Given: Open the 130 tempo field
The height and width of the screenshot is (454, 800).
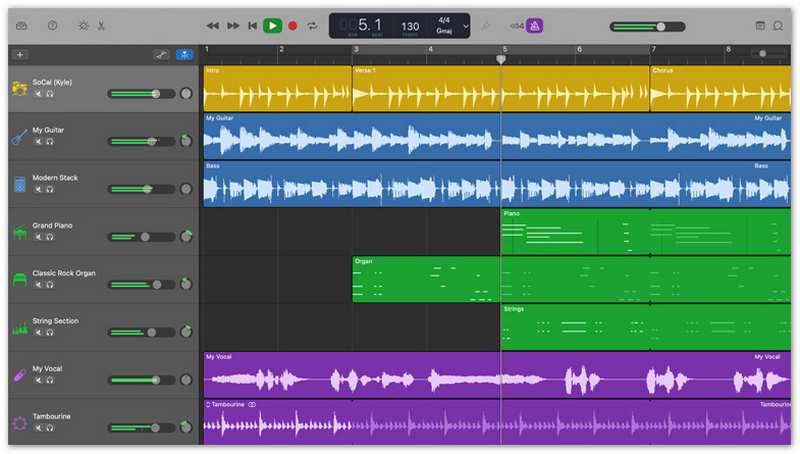Looking at the screenshot, I should pyautogui.click(x=410, y=25).
